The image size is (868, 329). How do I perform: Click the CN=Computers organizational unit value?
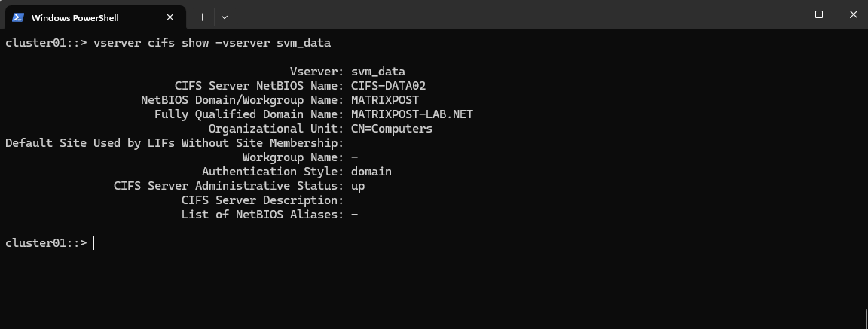391,129
